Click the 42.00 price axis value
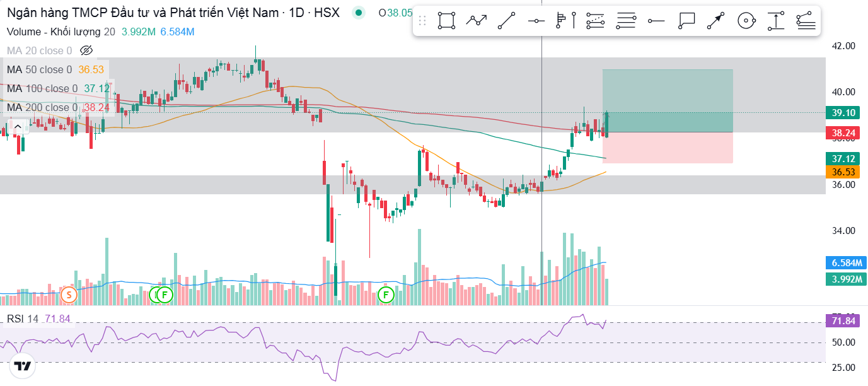Screen dimensions: 868x386 point(843,46)
